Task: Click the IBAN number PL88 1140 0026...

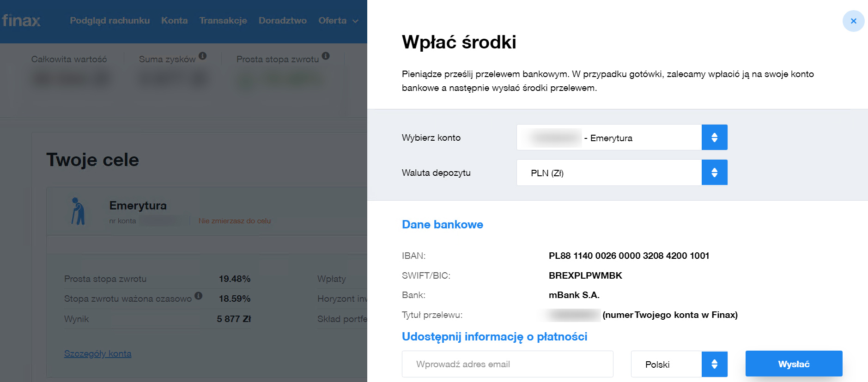Action: 629,256
